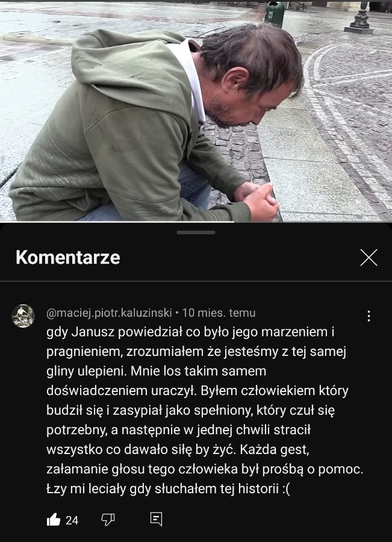
Task: Tap the video frame to show controls
Action: 196,111
